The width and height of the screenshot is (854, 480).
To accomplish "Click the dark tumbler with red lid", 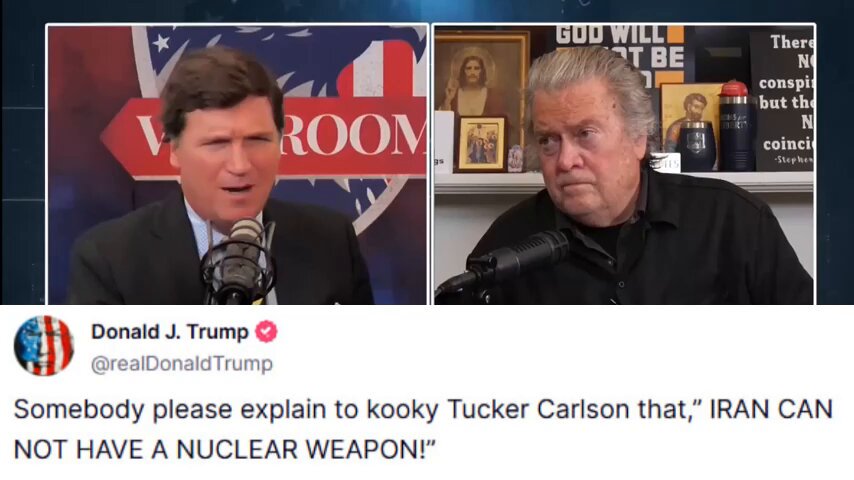I will click(x=736, y=125).
